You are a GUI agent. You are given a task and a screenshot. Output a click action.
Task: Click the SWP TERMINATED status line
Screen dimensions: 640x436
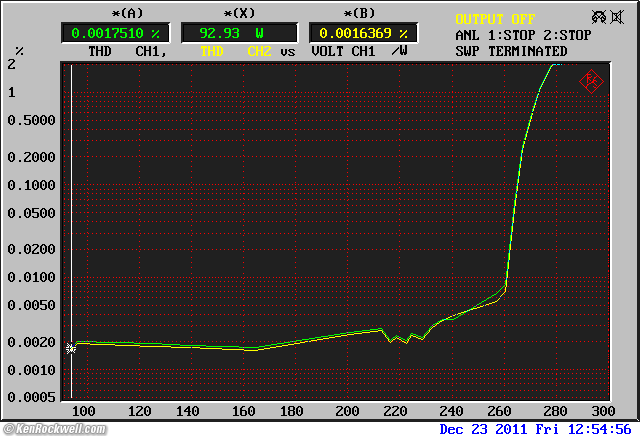(511, 51)
